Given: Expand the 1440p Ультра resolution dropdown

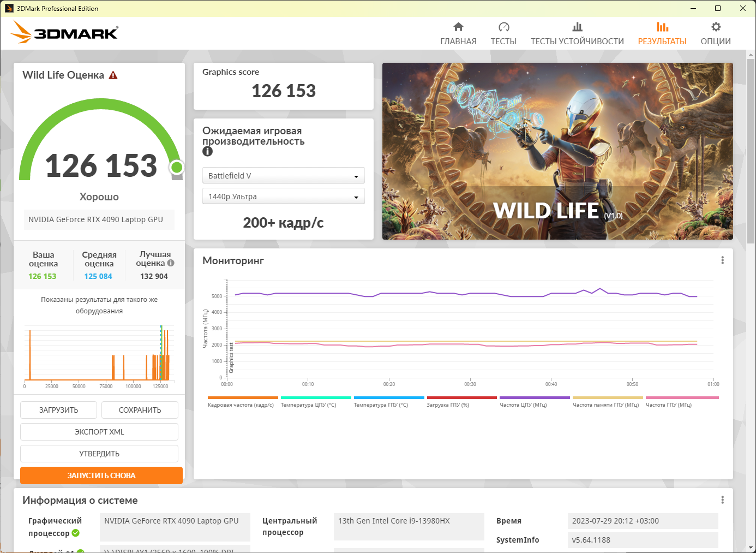Looking at the screenshot, I should 283,197.
